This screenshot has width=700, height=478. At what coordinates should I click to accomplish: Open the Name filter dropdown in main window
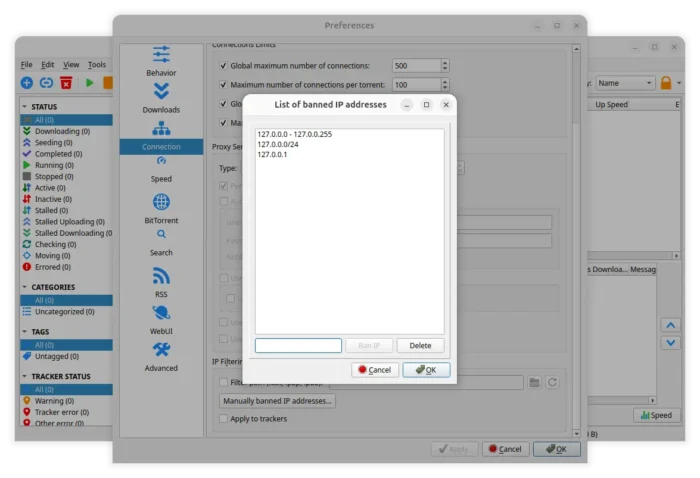(x=625, y=83)
